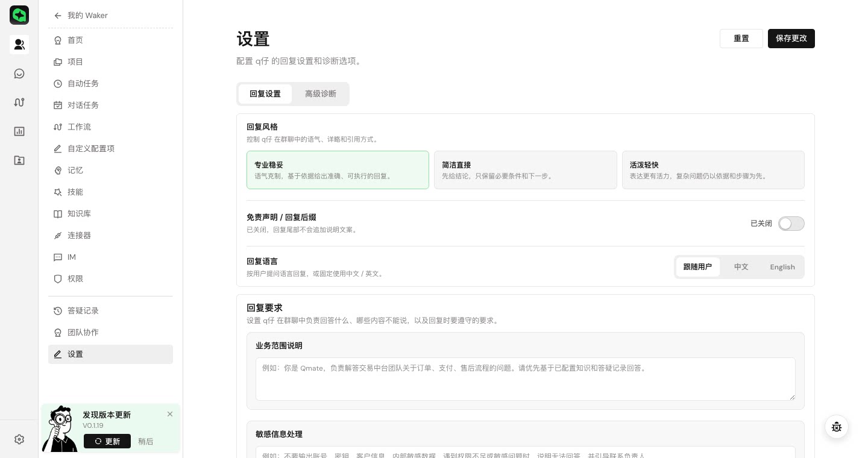Click the shield icon for 权限
Screen dimensions: 868x458
coord(58,279)
